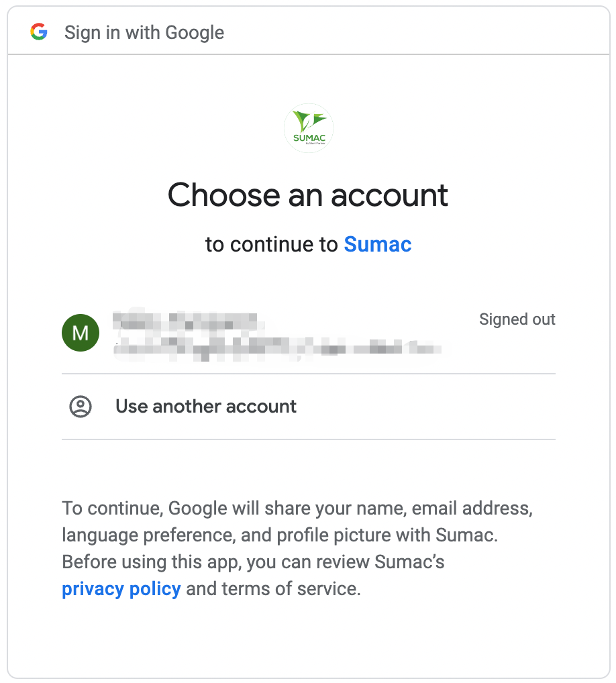Screen dimensions: 616x683
Task: Select the circular profile icon on the account row
Action: pyautogui.click(x=80, y=333)
